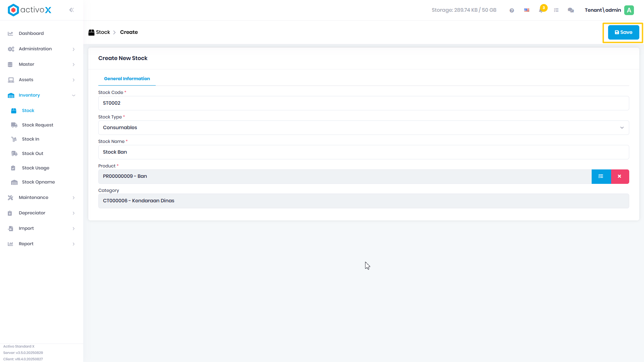This screenshot has height=362, width=644.
Task: Open the help question mark icon
Action: pos(512,10)
